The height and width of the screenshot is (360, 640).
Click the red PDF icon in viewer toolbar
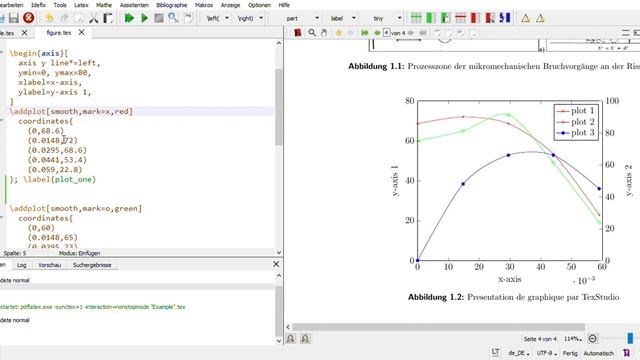point(298,33)
